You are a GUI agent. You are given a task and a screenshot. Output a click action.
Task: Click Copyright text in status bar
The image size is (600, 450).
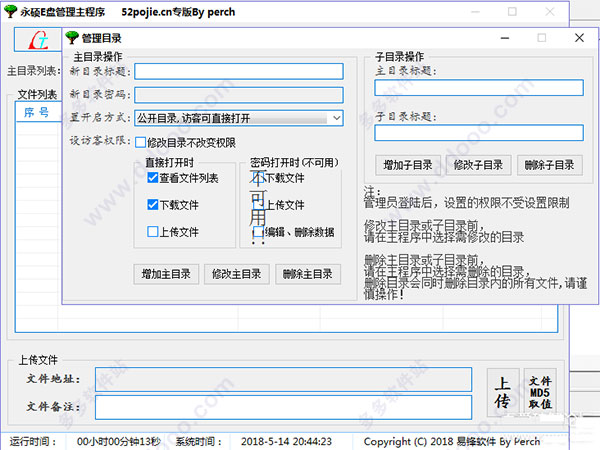[x=452, y=442]
